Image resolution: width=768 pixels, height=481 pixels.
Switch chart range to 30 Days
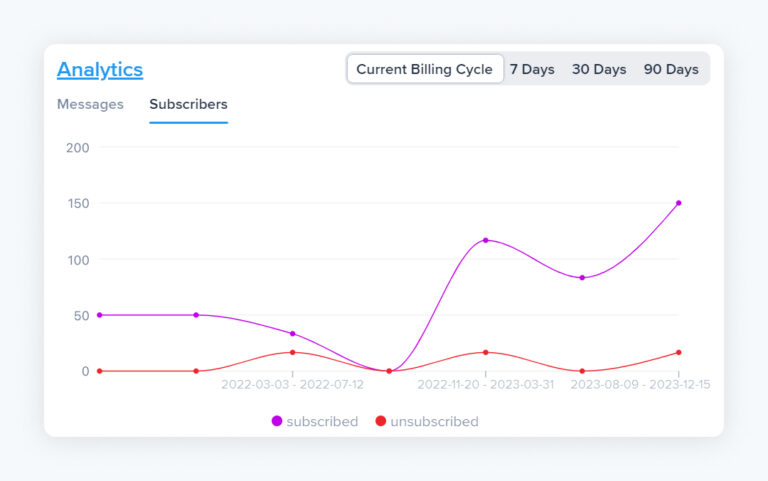tap(599, 69)
